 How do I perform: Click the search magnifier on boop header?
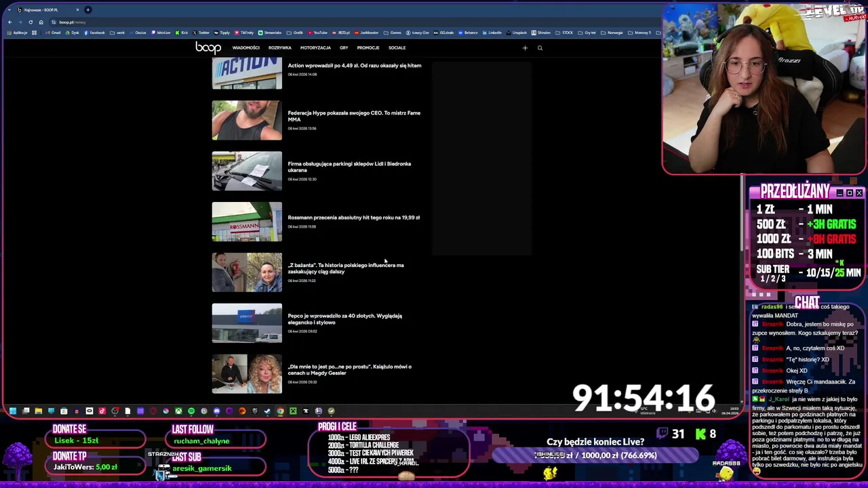click(540, 48)
